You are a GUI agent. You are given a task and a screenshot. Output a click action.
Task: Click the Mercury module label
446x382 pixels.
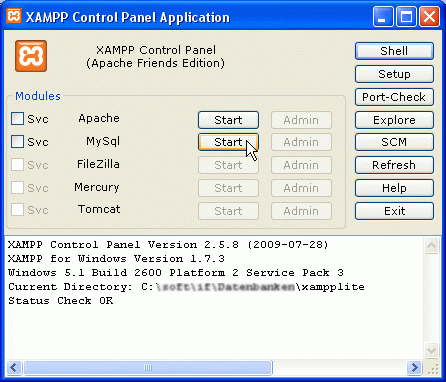tap(97, 187)
